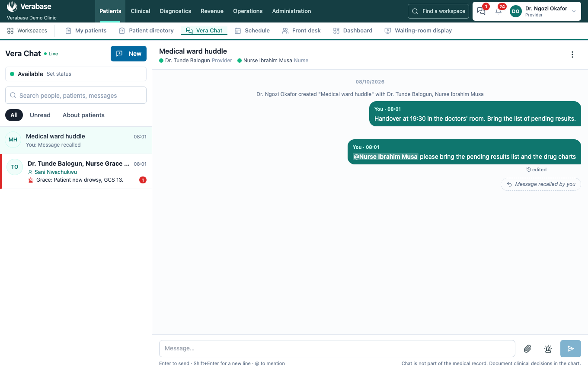This screenshot has height=372, width=588.
Task: Select the About patients filter
Action: [x=83, y=115]
